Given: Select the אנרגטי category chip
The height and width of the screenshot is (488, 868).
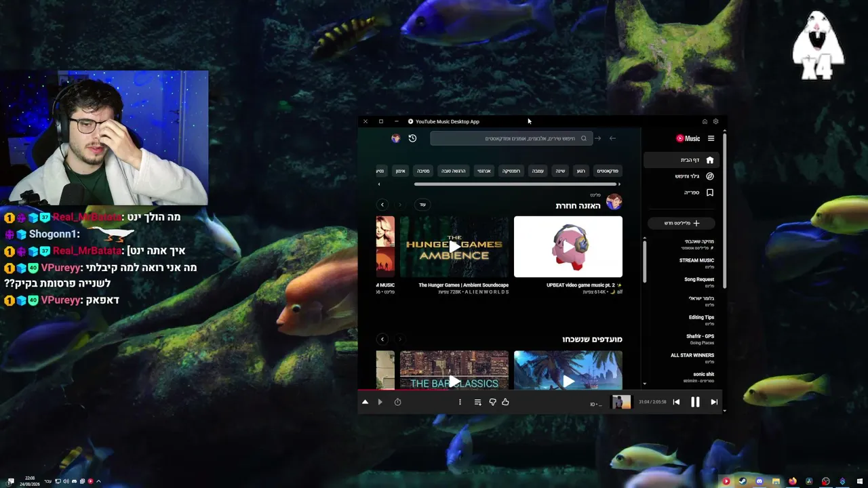Looking at the screenshot, I should click(484, 171).
